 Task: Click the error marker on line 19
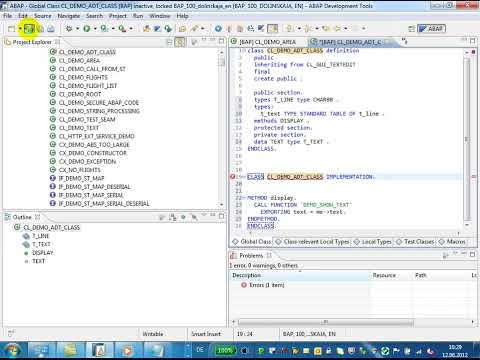233,177
